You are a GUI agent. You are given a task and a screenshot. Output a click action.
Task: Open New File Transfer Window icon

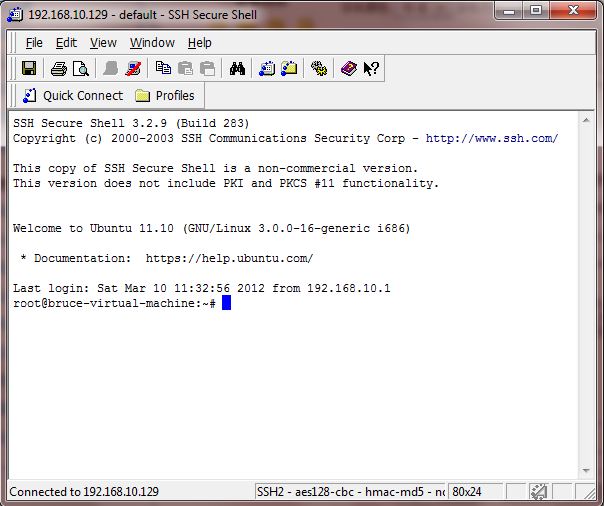point(289,69)
